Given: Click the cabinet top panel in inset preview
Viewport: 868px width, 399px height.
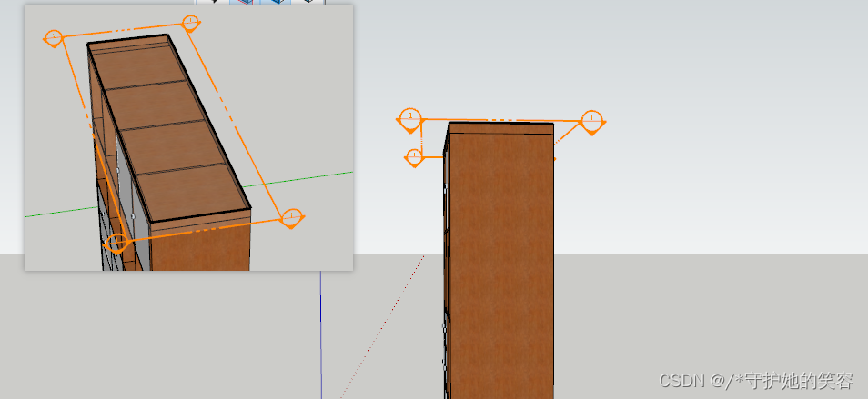Looking at the screenshot, I should click(x=169, y=127).
